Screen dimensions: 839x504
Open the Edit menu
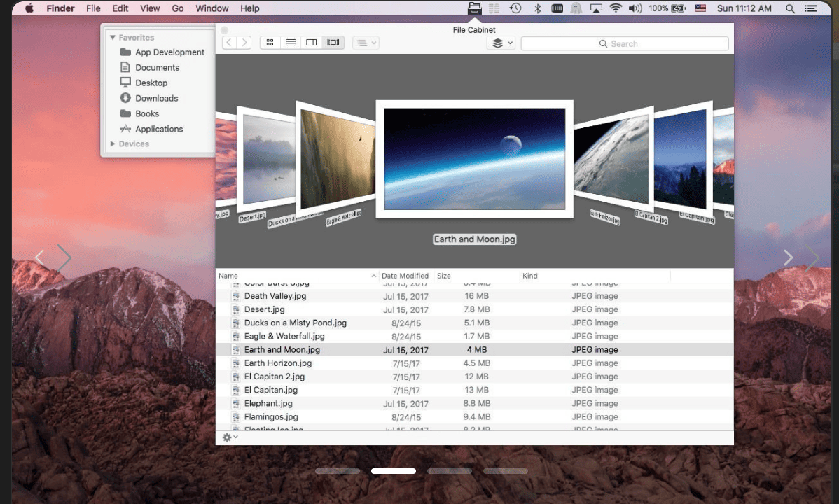click(120, 8)
